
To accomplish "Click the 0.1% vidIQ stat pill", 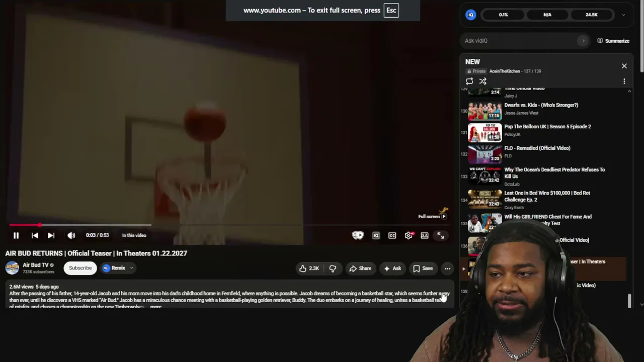I will click(504, 15).
